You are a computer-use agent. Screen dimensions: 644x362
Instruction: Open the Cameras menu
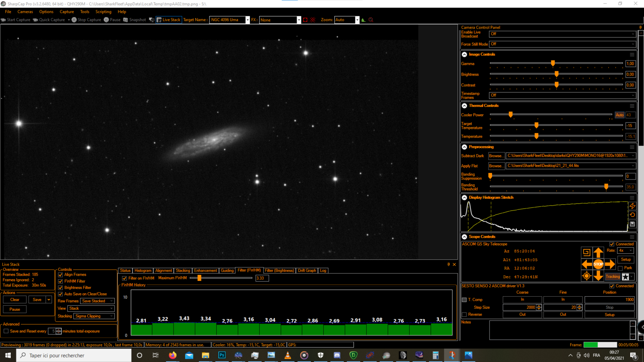point(25,12)
